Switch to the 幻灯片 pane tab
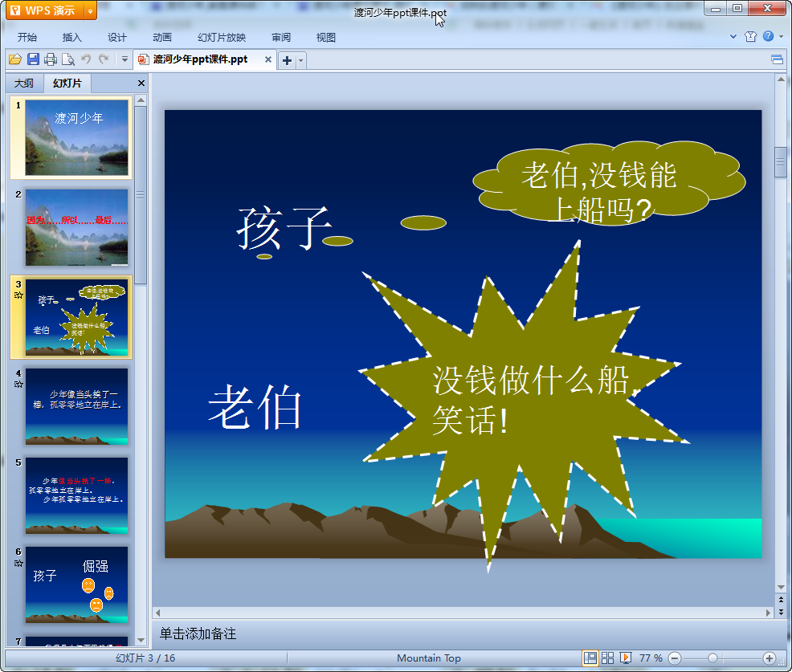This screenshot has height=672, width=792. 67,83
